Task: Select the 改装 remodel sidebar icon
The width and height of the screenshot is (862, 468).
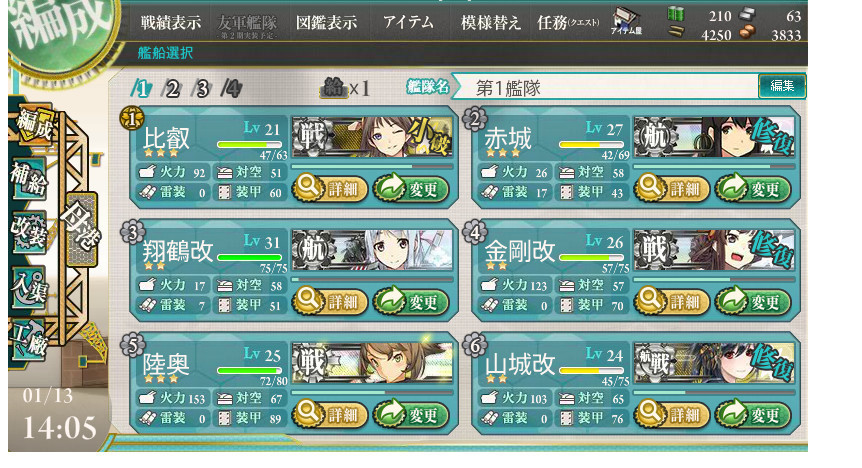Action: tap(29, 232)
